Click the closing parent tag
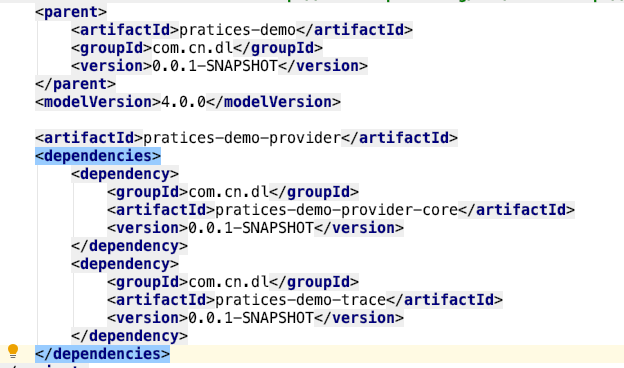Image resolution: width=624 pixels, height=368 pixels. pos(75,84)
